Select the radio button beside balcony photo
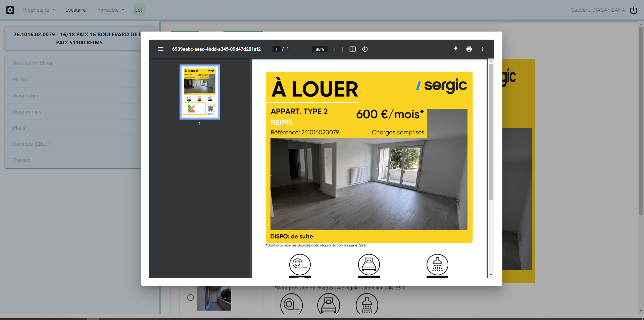The image size is (644, 320). [191, 298]
